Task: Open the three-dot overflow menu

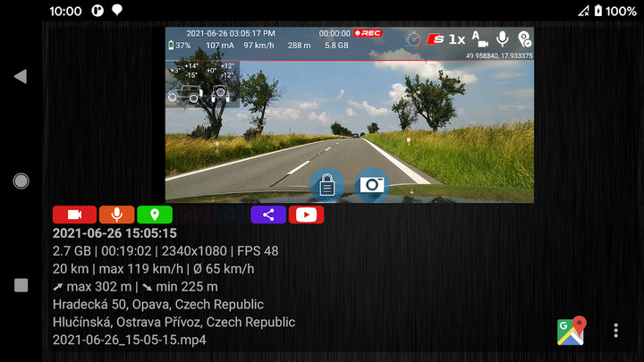Action: (615, 331)
